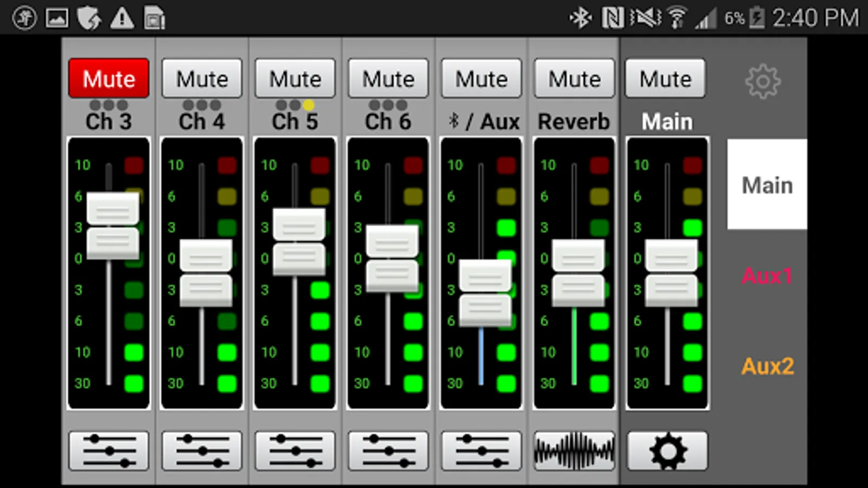The width and height of the screenshot is (868, 488).
Task: Tap SD card notification icon
Action: point(155,19)
